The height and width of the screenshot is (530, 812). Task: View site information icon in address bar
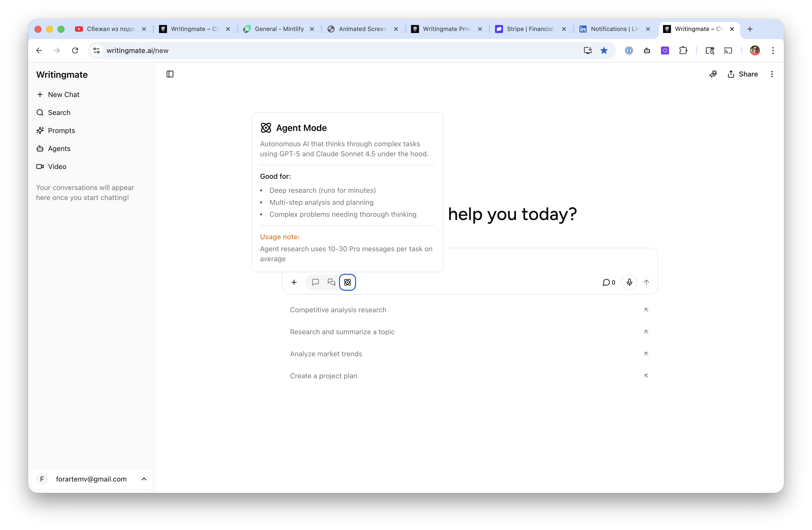[96, 50]
